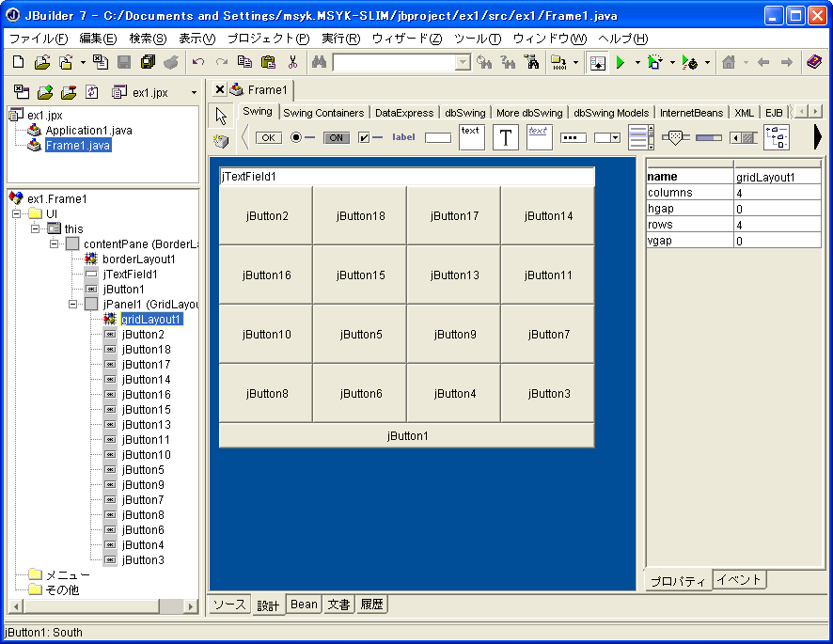Pick the JToggleButton ON component in the palette
This screenshot has width=833, height=644.
click(336, 137)
